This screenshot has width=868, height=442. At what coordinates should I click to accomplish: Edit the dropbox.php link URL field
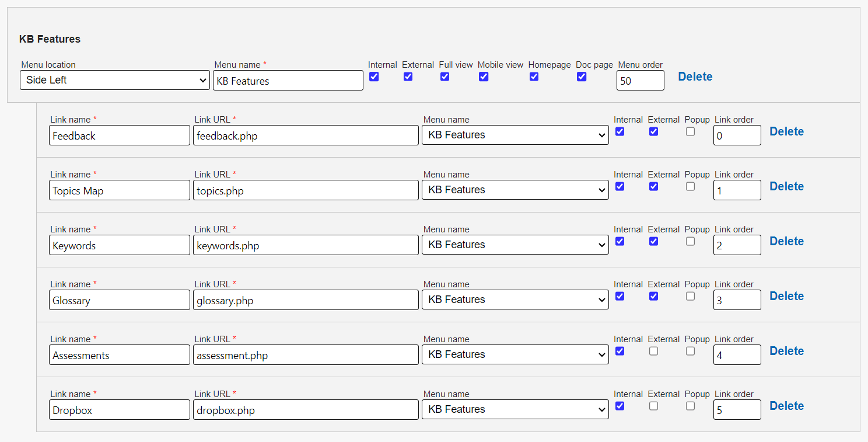point(306,410)
